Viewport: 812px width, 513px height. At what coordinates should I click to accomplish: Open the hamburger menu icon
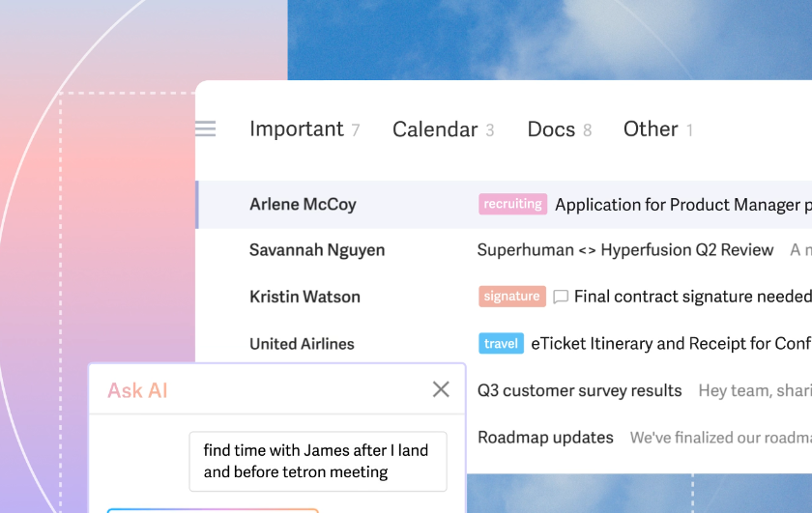tap(206, 128)
